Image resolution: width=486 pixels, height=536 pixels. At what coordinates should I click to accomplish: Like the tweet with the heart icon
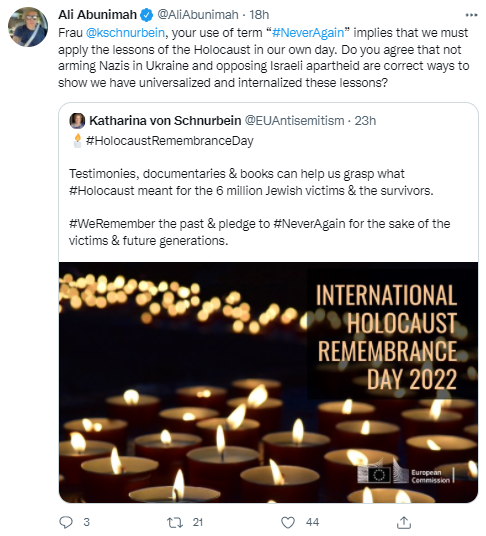pyautogui.click(x=288, y=522)
